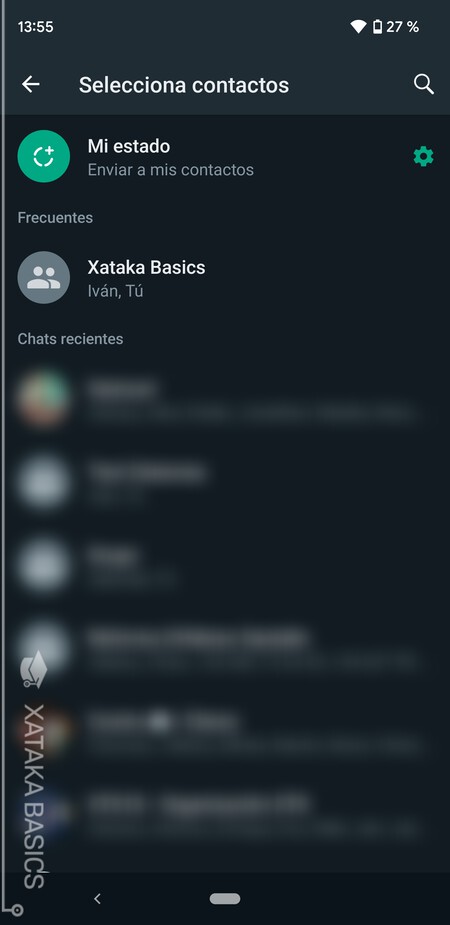The image size is (450, 925).
Task: Open status privacy settings gear
Action: pos(423,157)
